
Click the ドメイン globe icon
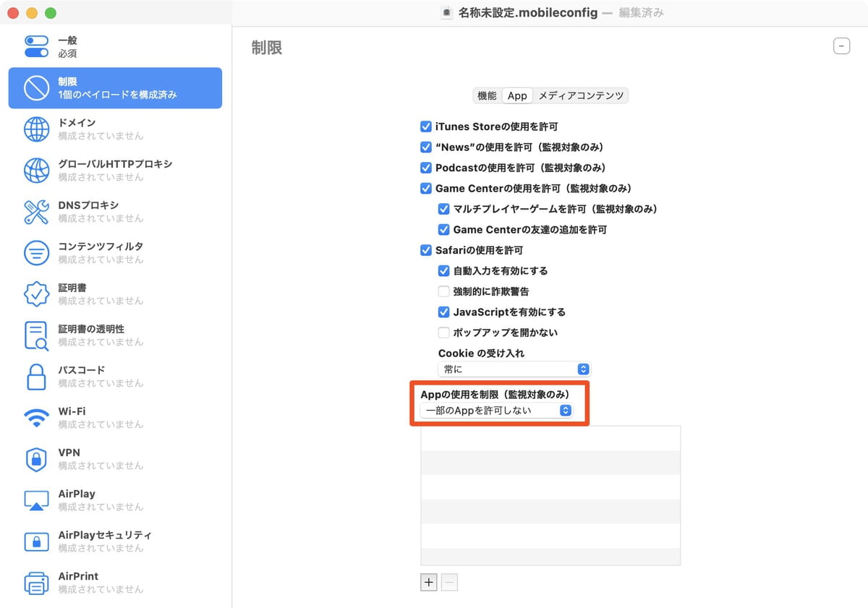click(x=36, y=129)
